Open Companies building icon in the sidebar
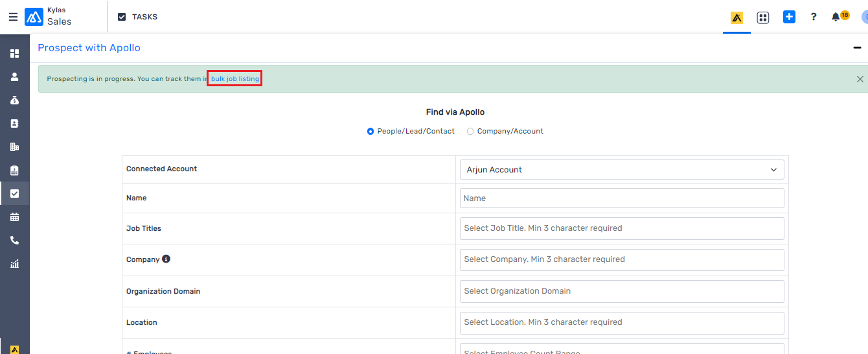 (x=14, y=147)
